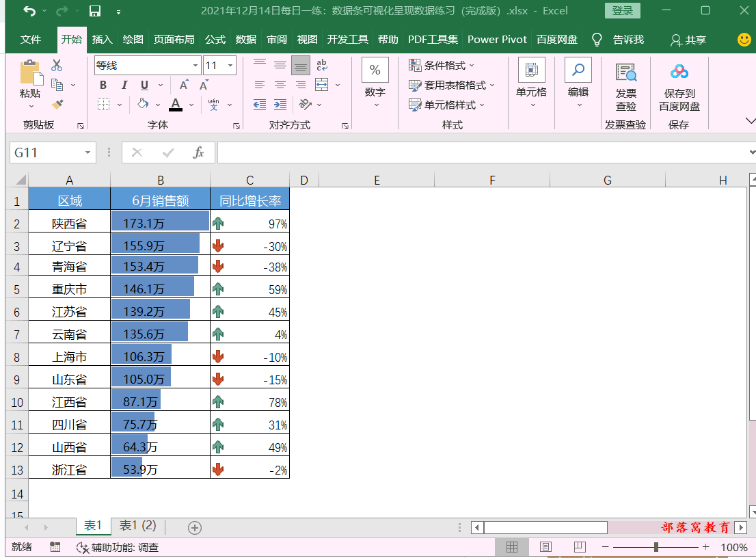756x558 pixels.
Task: Click the insert function fx icon
Action: click(198, 152)
